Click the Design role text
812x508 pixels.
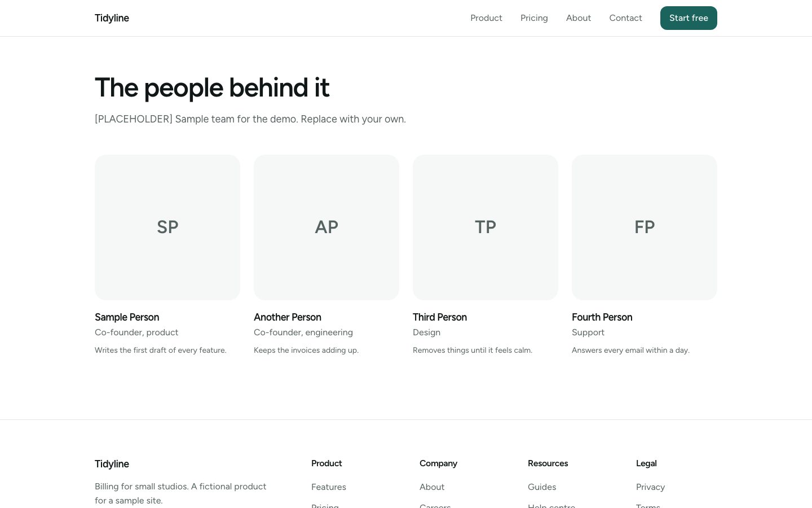[426, 332]
